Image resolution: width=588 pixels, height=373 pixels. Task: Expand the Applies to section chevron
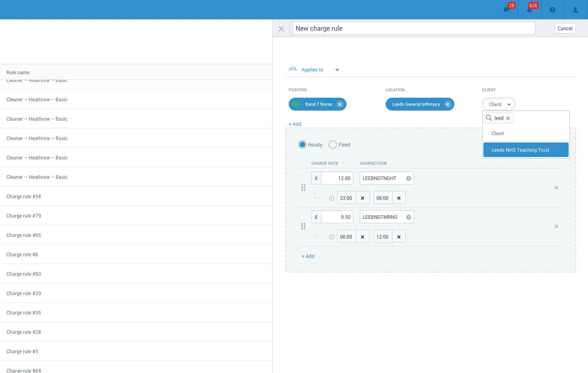(337, 69)
